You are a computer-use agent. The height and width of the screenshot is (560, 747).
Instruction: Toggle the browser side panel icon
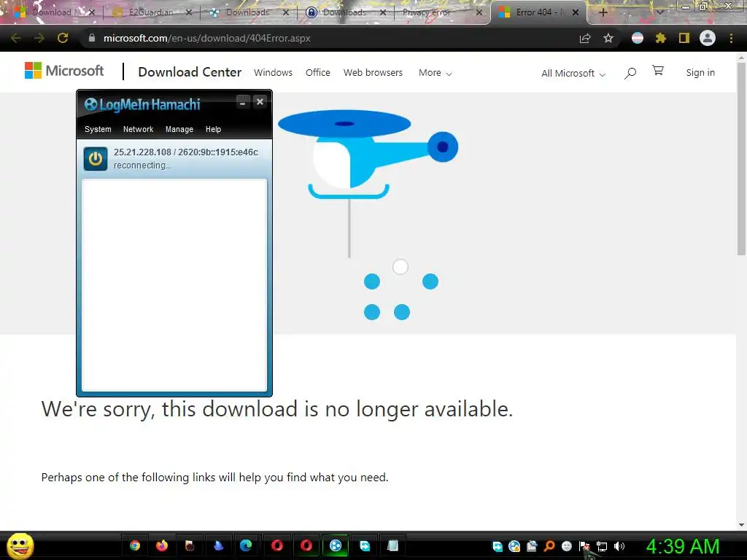[x=684, y=38]
